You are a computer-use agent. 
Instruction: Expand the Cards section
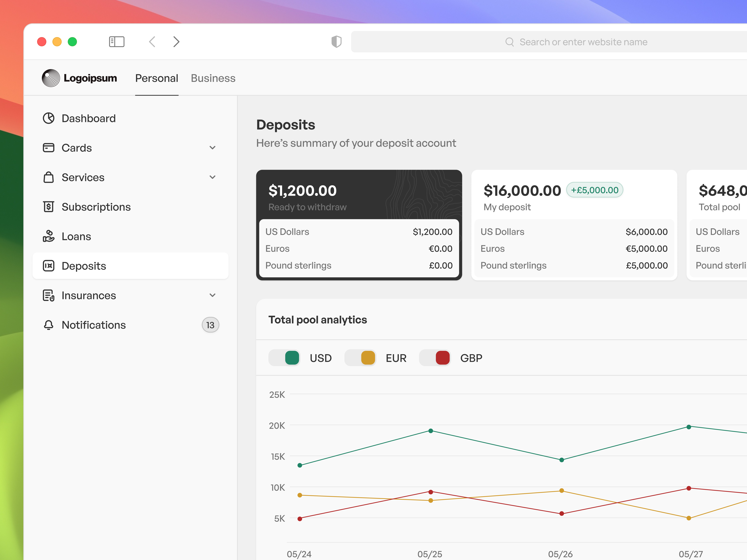click(212, 147)
